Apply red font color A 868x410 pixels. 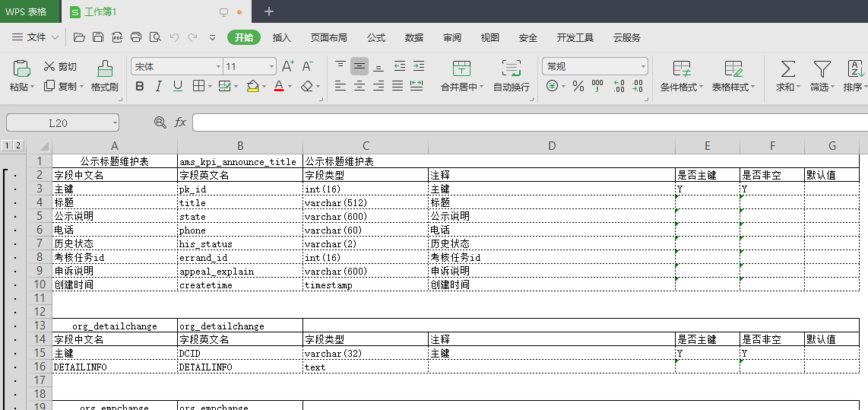pyautogui.click(x=279, y=86)
